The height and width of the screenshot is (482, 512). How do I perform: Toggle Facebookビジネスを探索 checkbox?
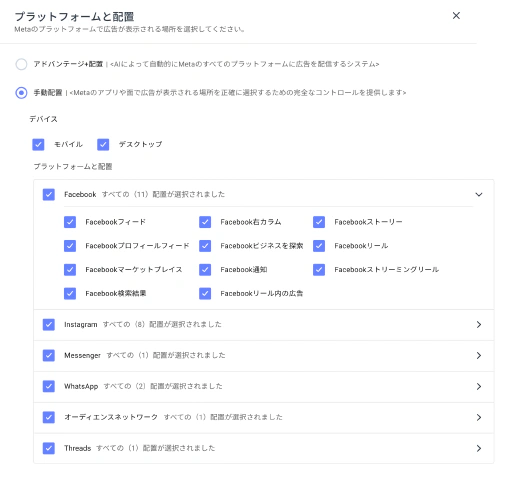click(205, 246)
